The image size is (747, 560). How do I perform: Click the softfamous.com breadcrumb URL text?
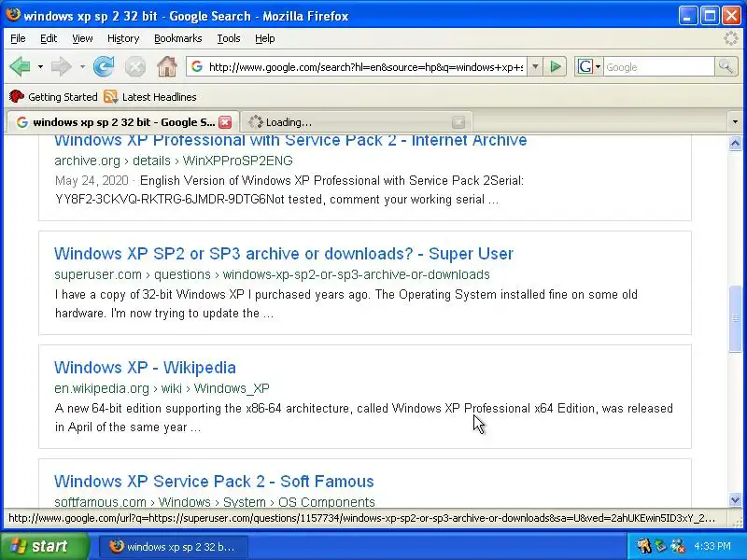pyautogui.click(x=215, y=502)
